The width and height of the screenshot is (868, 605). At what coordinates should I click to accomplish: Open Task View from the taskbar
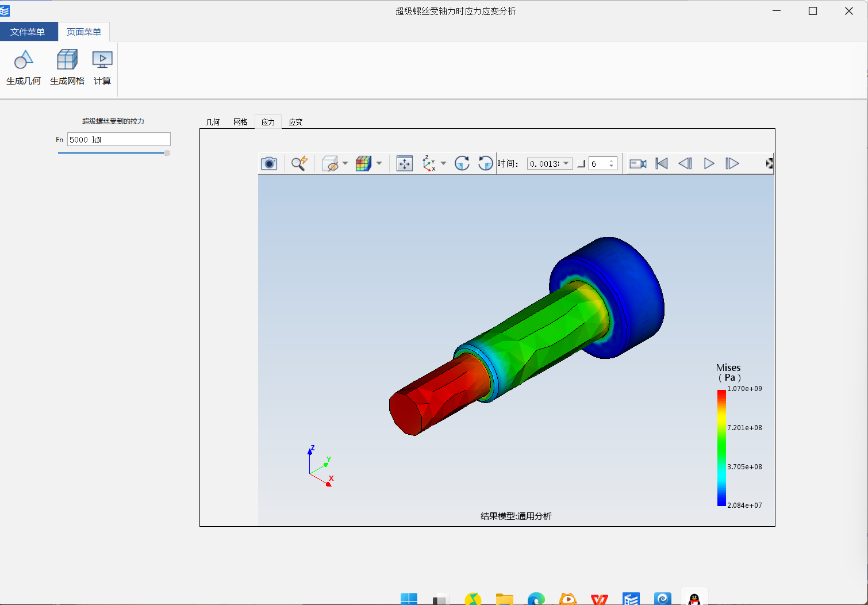click(440, 599)
